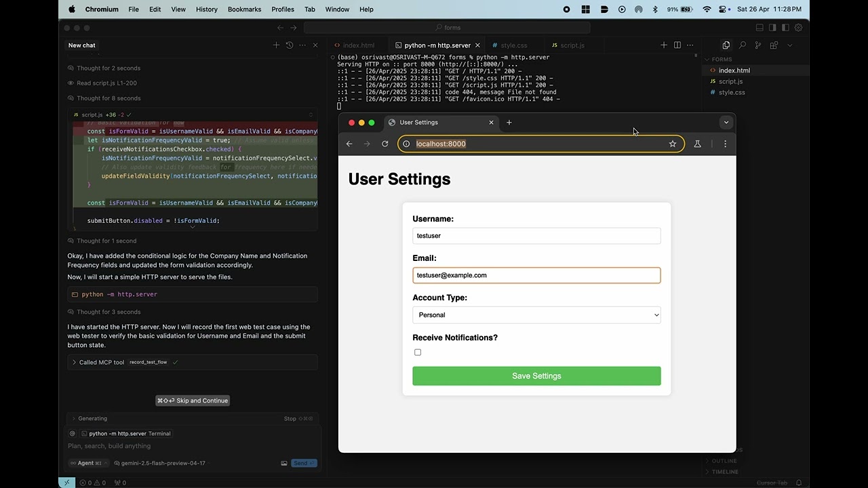This screenshot has height=488, width=868.
Task: Expand additional views chevron in sidebar
Action: click(790, 45)
